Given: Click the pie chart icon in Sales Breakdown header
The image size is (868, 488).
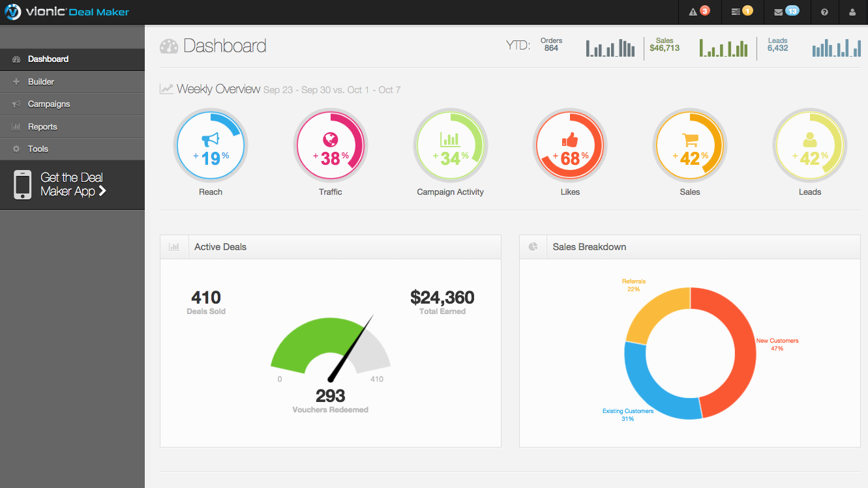Looking at the screenshot, I should coord(533,247).
